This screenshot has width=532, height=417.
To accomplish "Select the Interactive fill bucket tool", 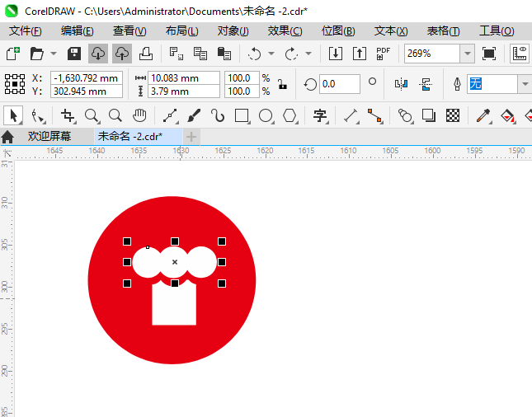I will pyautogui.click(x=507, y=116).
